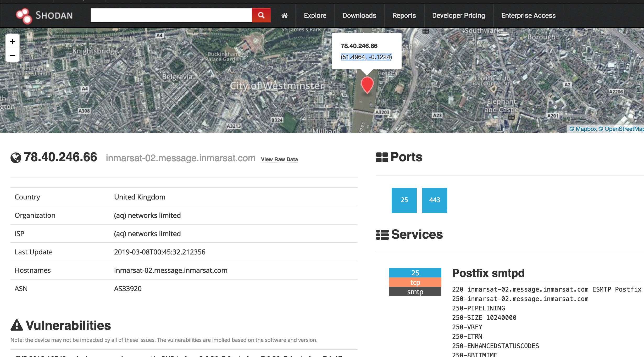Screen dimensions: 644x357
Task: Click the 25 label in service badge
Action: (415, 273)
